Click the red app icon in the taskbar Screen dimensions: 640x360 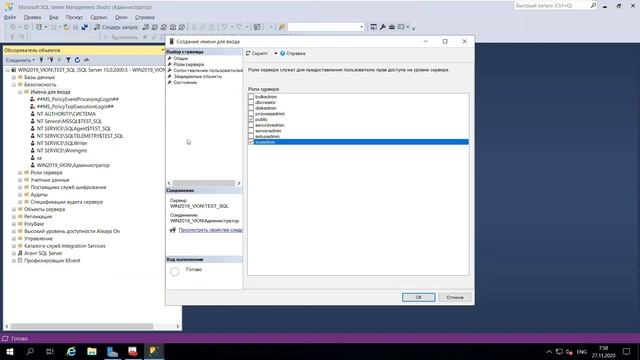(133, 351)
